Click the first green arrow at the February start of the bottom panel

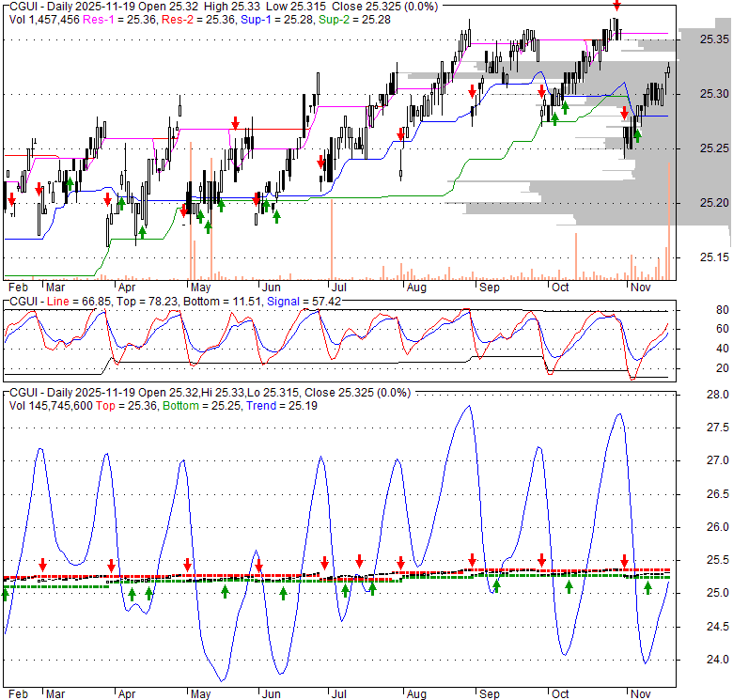(5, 594)
